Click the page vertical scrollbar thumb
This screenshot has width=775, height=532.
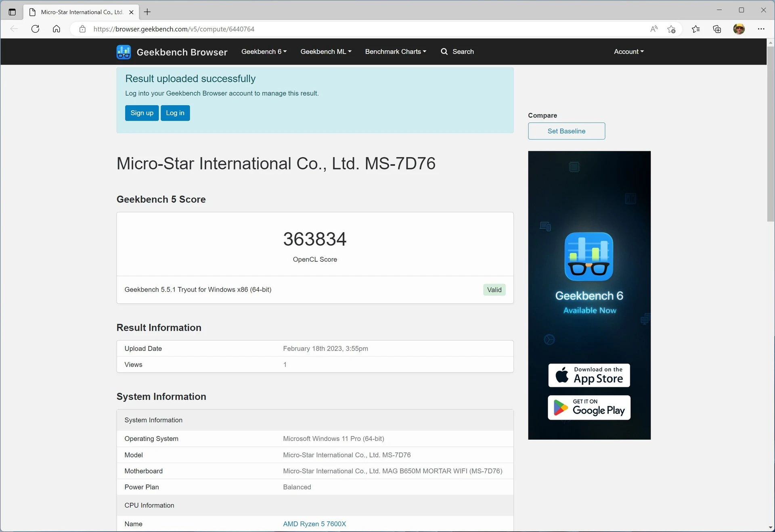pyautogui.click(x=771, y=134)
